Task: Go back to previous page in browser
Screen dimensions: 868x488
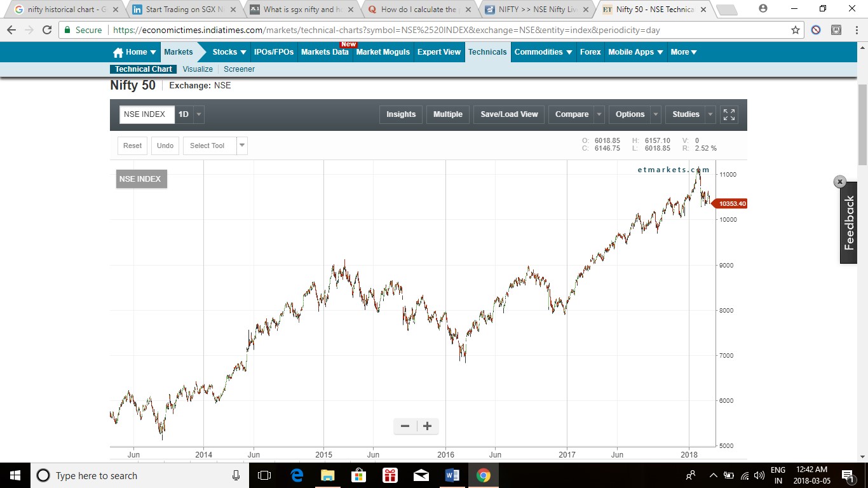Action: [11, 30]
